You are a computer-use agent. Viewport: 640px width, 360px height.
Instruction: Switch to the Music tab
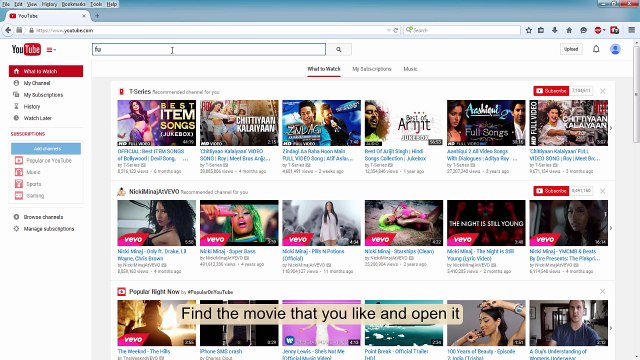(410, 69)
